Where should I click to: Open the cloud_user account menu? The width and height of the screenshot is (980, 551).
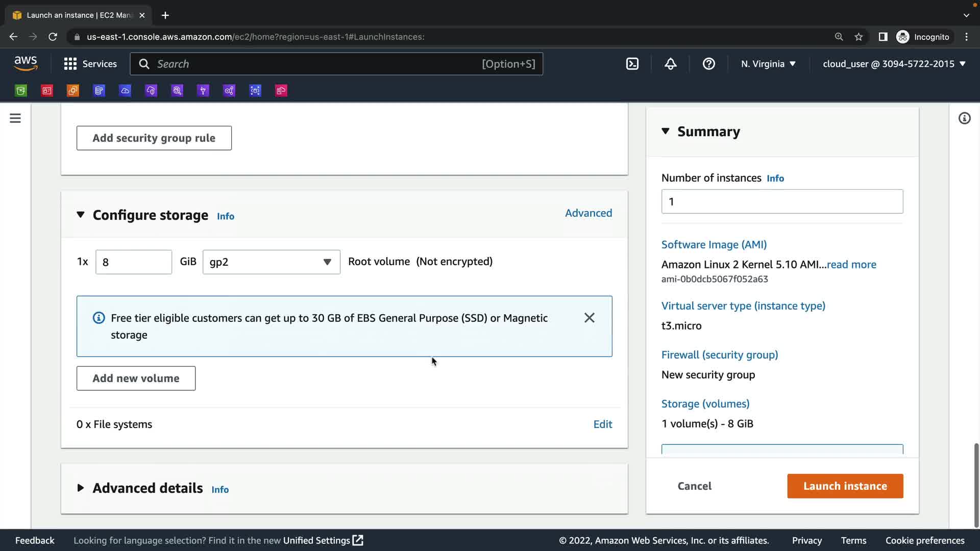[894, 64]
